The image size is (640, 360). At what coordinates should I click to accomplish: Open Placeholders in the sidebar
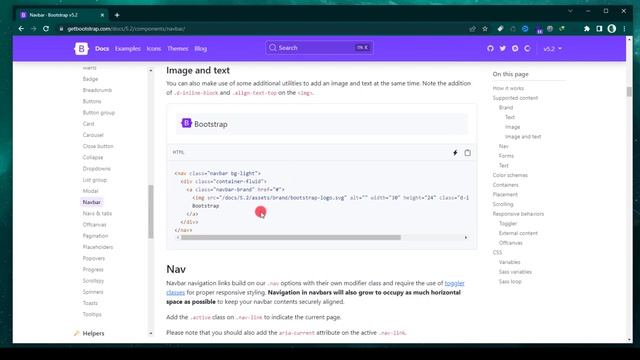(98, 247)
